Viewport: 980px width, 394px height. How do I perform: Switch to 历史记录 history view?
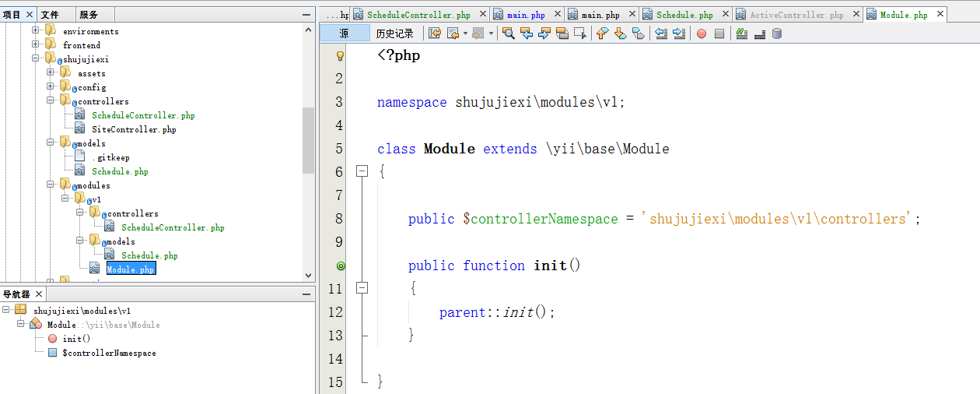(395, 33)
